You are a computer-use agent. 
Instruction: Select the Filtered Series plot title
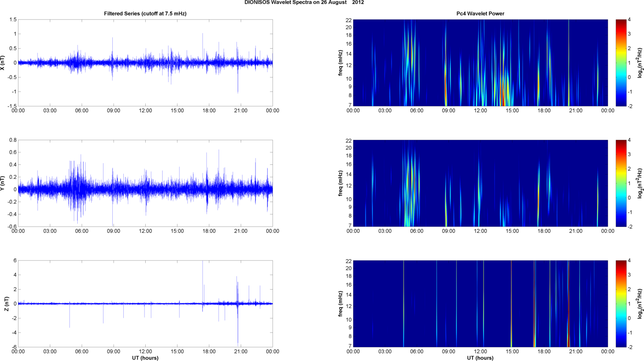tap(145, 14)
